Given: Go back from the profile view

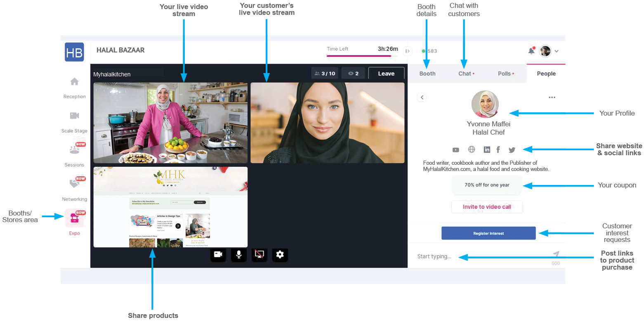Looking at the screenshot, I should click(x=422, y=97).
